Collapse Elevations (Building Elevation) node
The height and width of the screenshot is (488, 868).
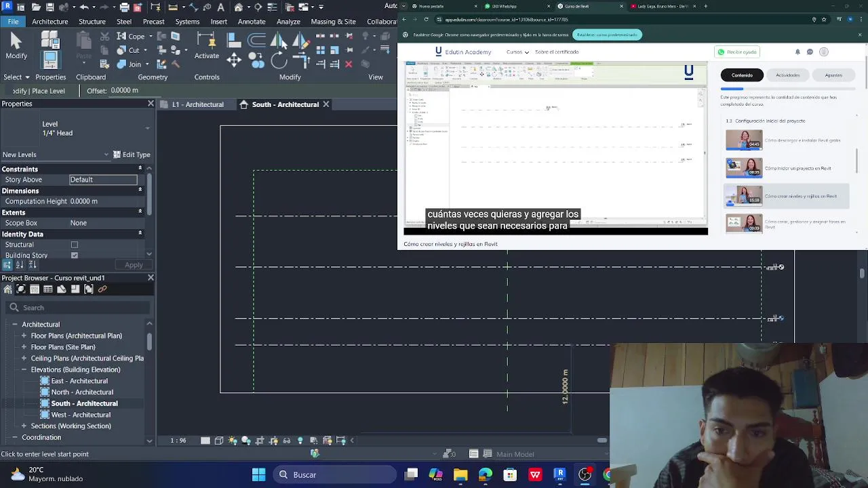pos(24,369)
